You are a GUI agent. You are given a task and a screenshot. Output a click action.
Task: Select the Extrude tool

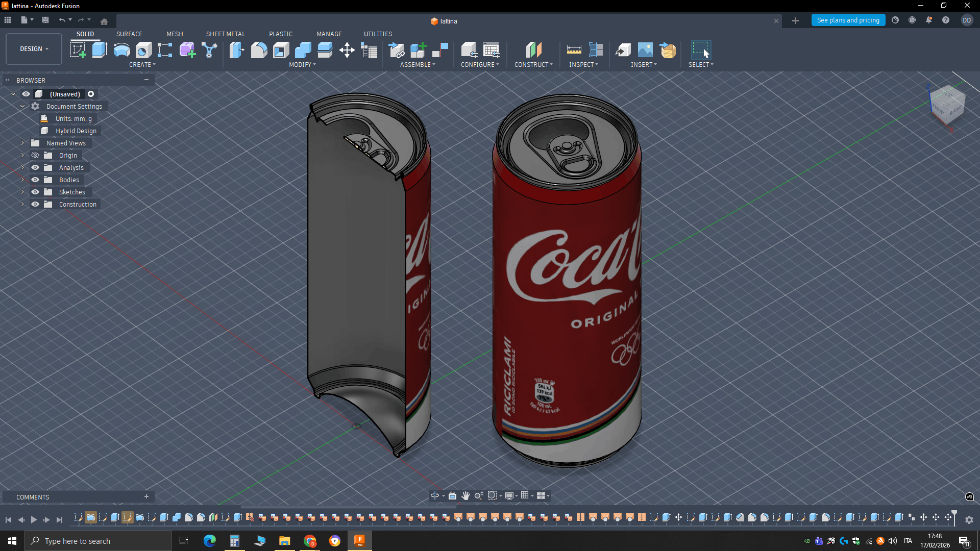tap(100, 50)
